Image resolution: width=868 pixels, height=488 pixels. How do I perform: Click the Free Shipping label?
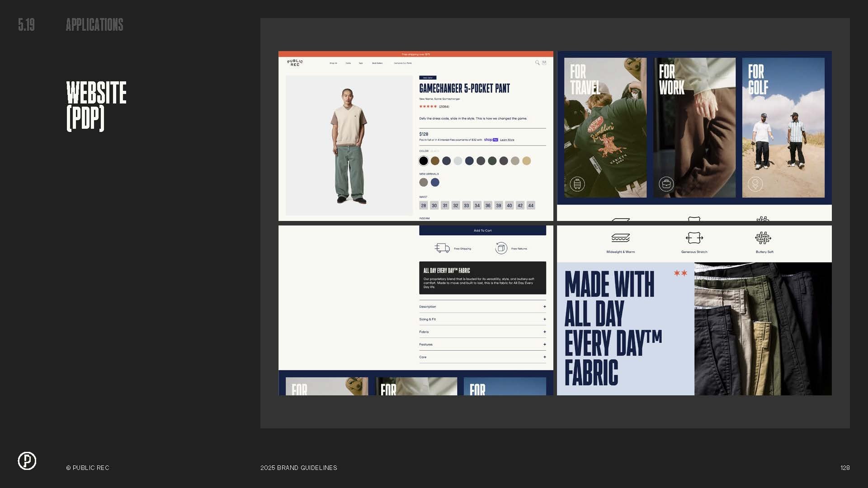tap(462, 249)
